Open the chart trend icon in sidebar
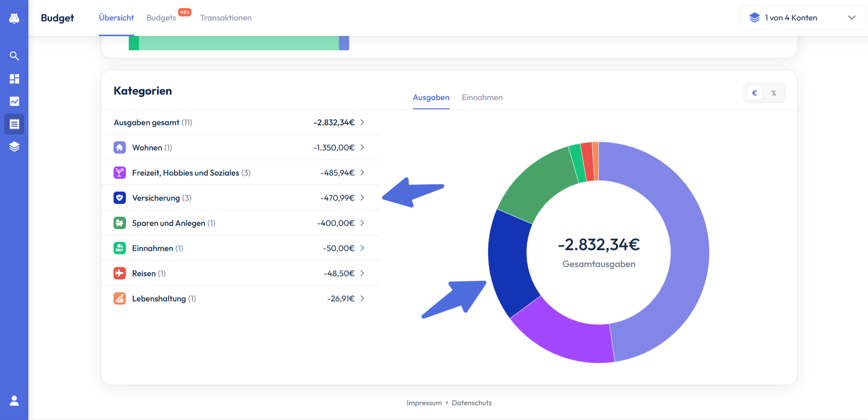This screenshot has width=868, height=420. coord(14,101)
